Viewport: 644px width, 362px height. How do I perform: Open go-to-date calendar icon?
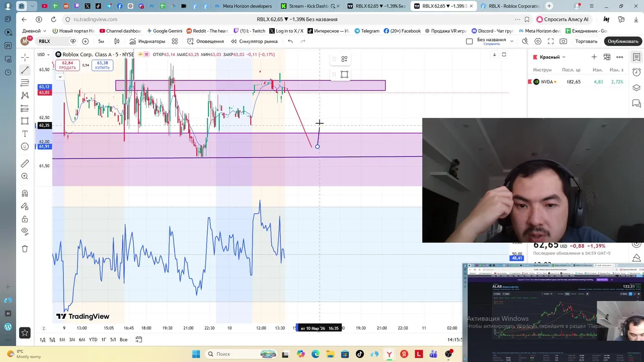click(x=139, y=340)
